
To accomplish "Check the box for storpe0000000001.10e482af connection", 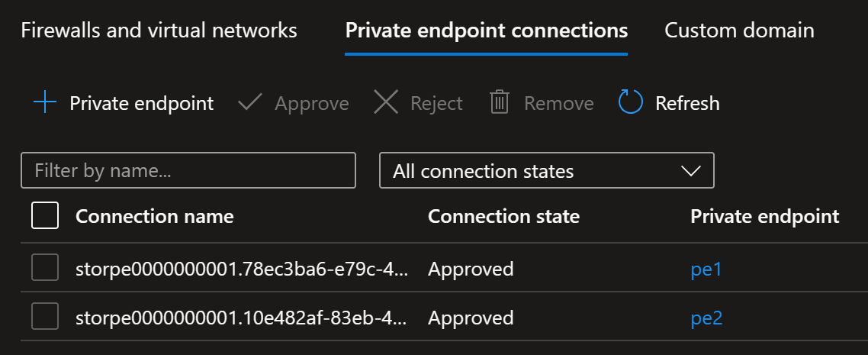I will [45, 318].
